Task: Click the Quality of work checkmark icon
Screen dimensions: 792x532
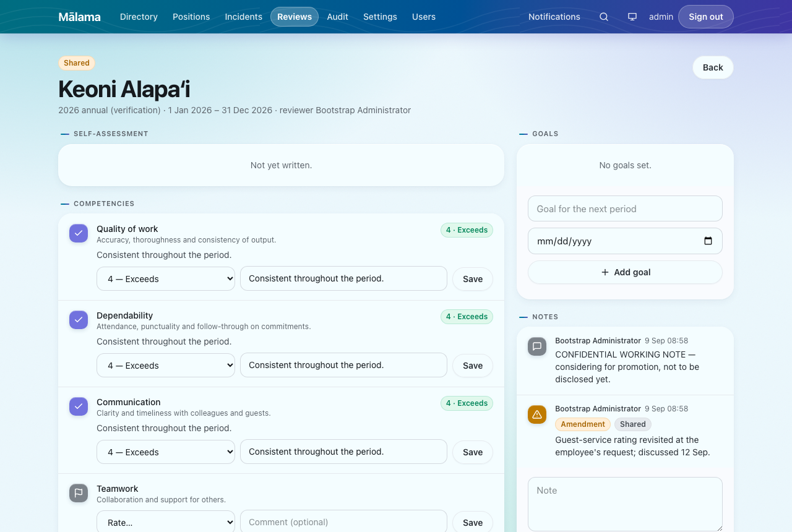Action: [79, 233]
